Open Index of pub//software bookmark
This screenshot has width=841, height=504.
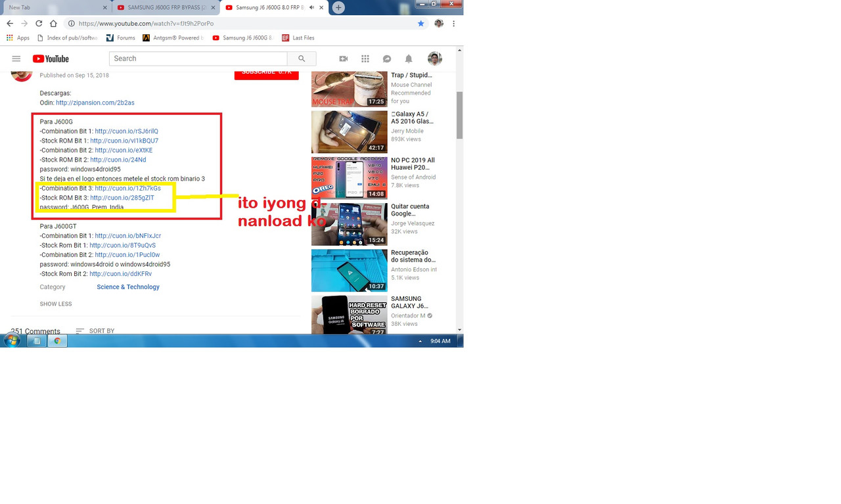pyautogui.click(x=68, y=38)
